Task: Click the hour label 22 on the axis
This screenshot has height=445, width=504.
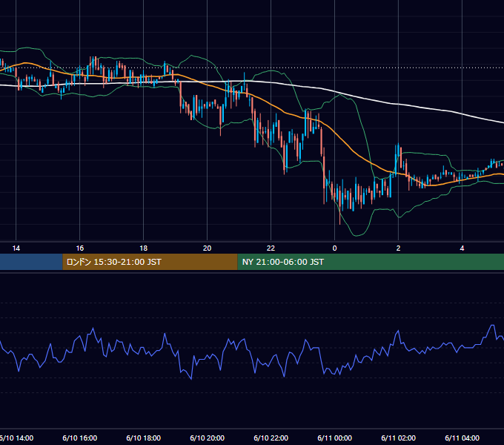Action: 271,248
